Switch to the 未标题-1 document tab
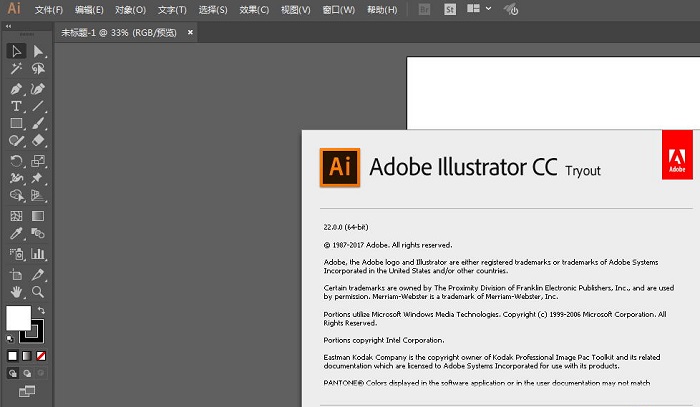Image resolution: width=700 pixels, height=407 pixels. (119, 33)
